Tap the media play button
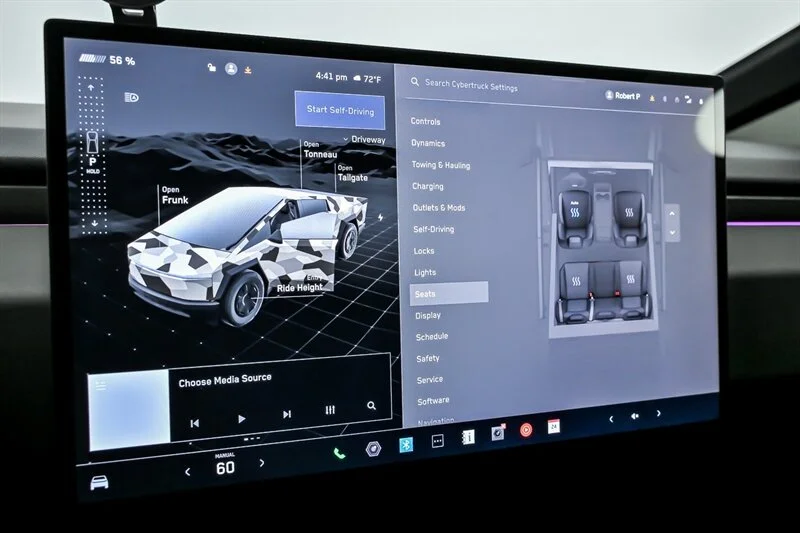Viewport: 800px width, 533px height. (241, 419)
